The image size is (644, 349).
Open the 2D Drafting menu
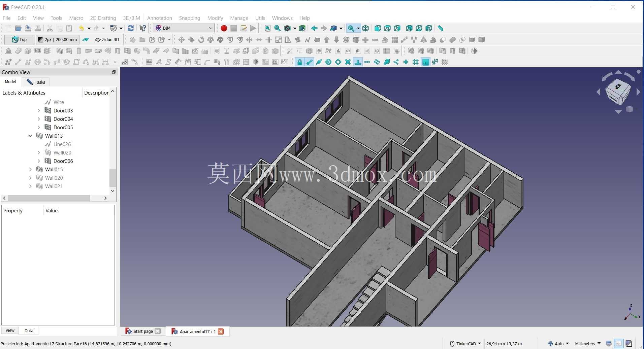pyautogui.click(x=103, y=18)
